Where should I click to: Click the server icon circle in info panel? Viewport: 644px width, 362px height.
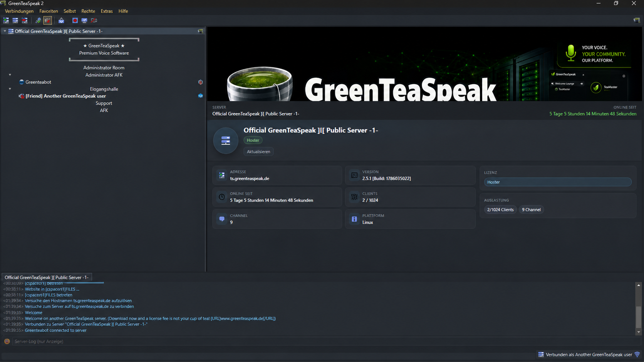(x=226, y=141)
